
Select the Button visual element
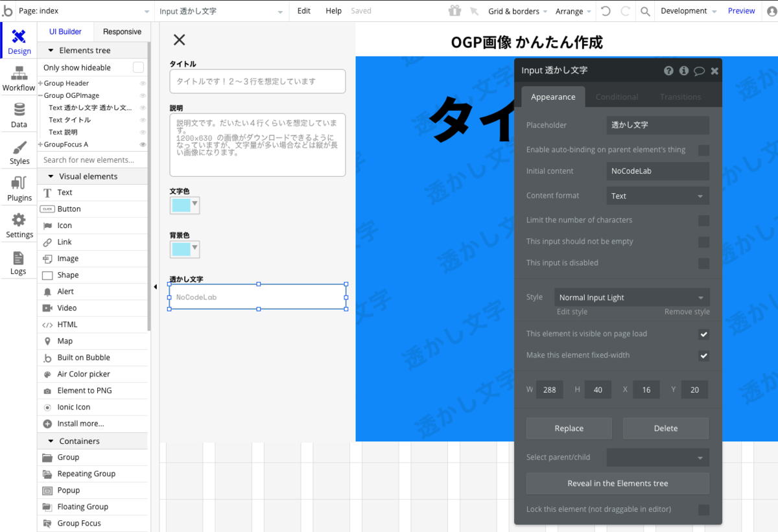click(x=93, y=209)
